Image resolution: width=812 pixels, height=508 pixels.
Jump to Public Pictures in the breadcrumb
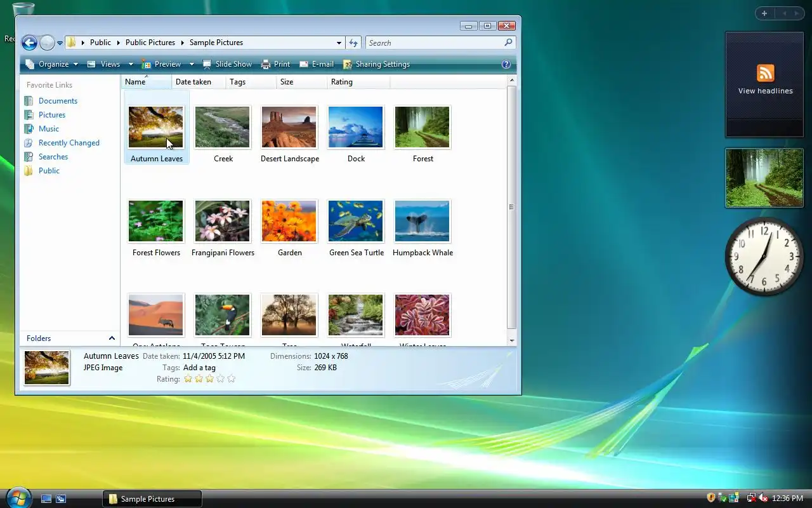(150, 43)
